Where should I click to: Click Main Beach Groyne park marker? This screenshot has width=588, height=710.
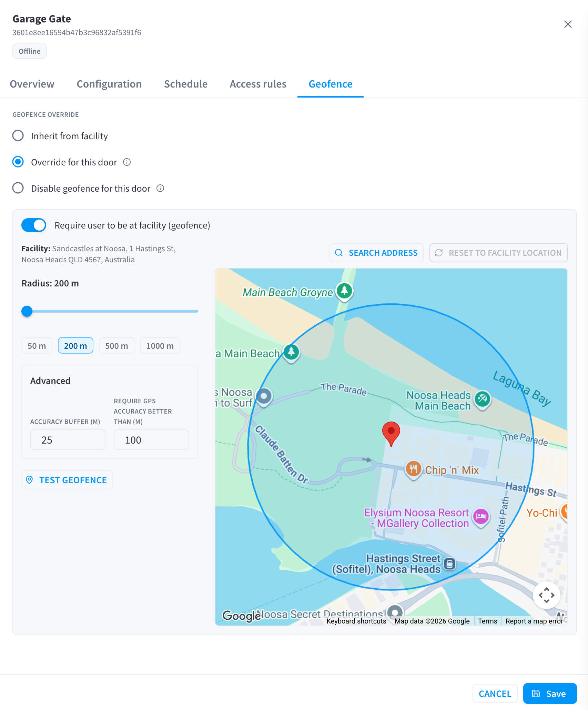(x=344, y=292)
